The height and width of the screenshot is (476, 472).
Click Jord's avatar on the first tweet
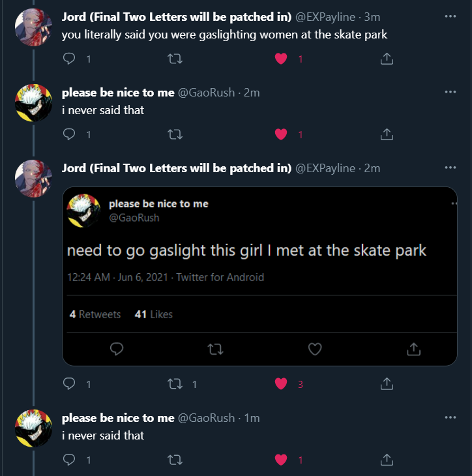[x=33, y=27]
